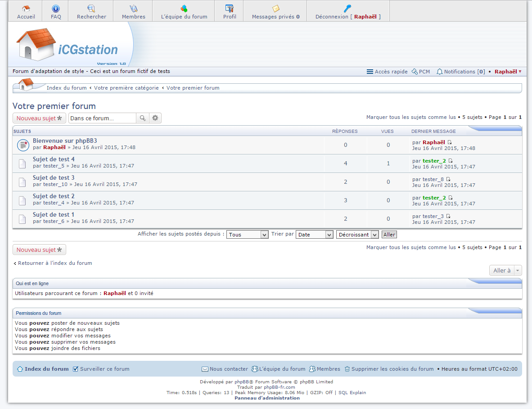The width and height of the screenshot is (532, 409).
Task: Open the Sujet de test 4 topic
Action: [x=54, y=159]
